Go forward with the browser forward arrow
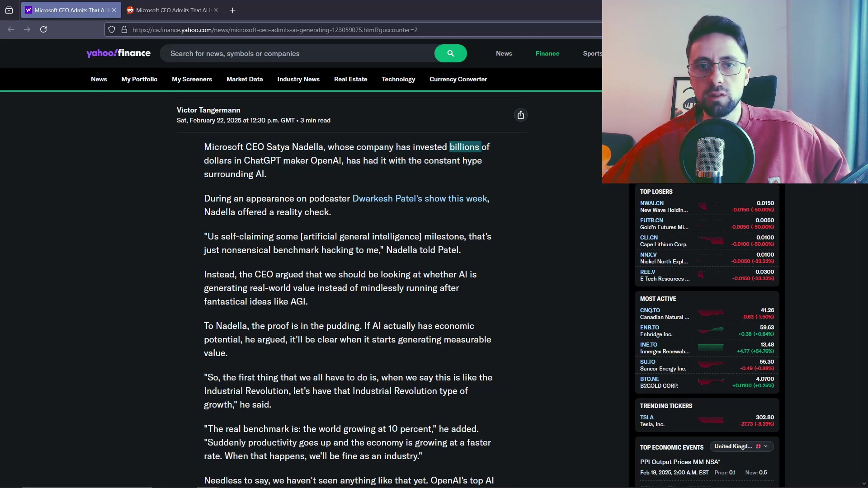 click(27, 29)
